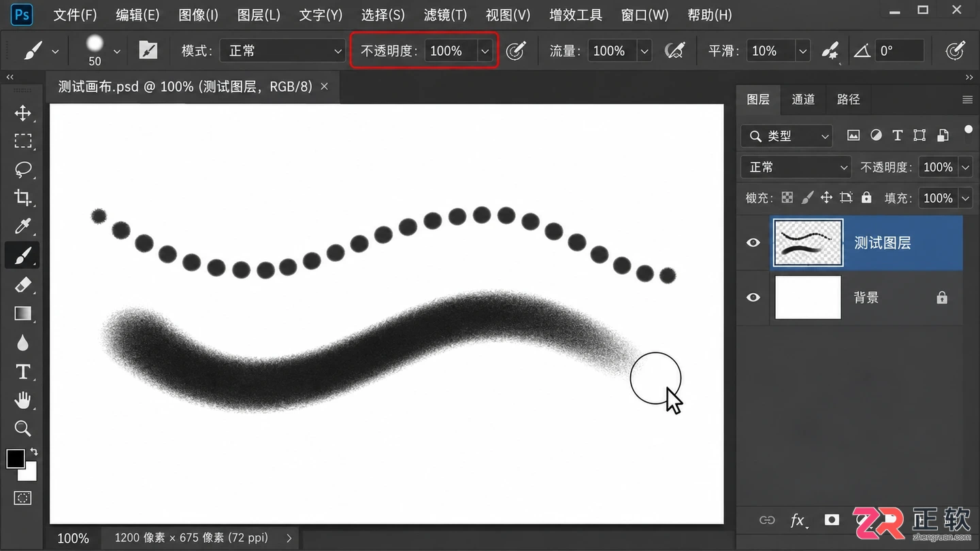Click the Photoshop Ps logo
The image size is (980, 551).
point(22,14)
